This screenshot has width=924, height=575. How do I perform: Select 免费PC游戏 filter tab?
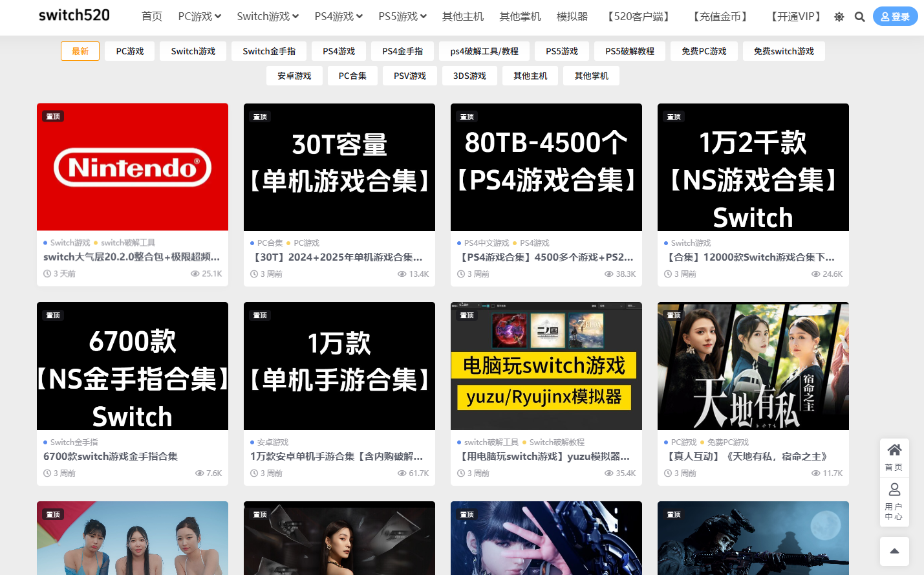(x=704, y=51)
